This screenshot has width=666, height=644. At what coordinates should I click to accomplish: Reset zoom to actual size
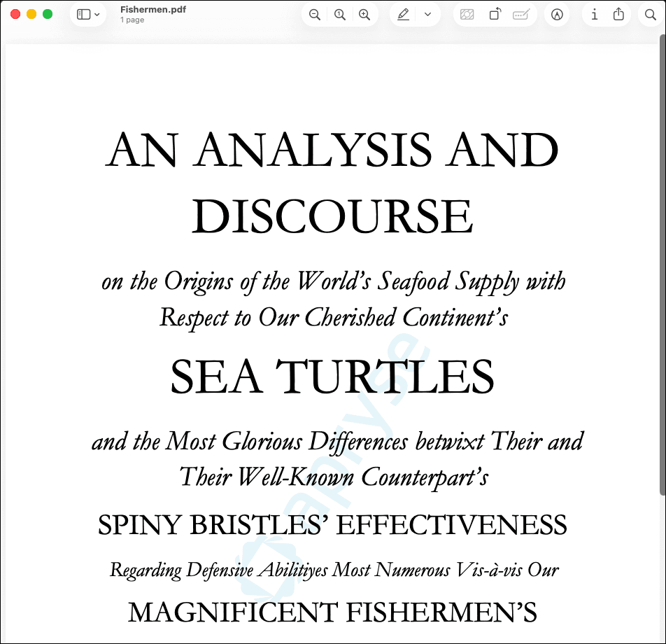[x=340, y=15]
